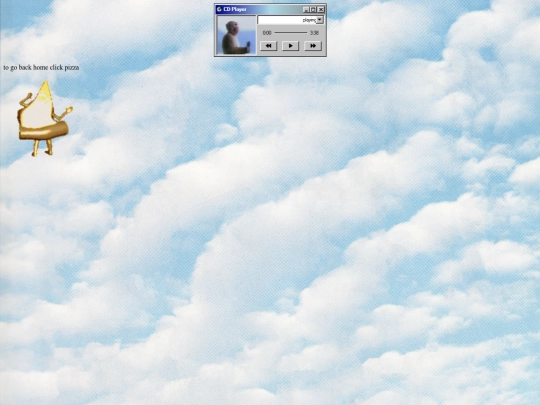Click the 'to go back home click pizza' text
The image size is (540, 405).
[41, 68]
